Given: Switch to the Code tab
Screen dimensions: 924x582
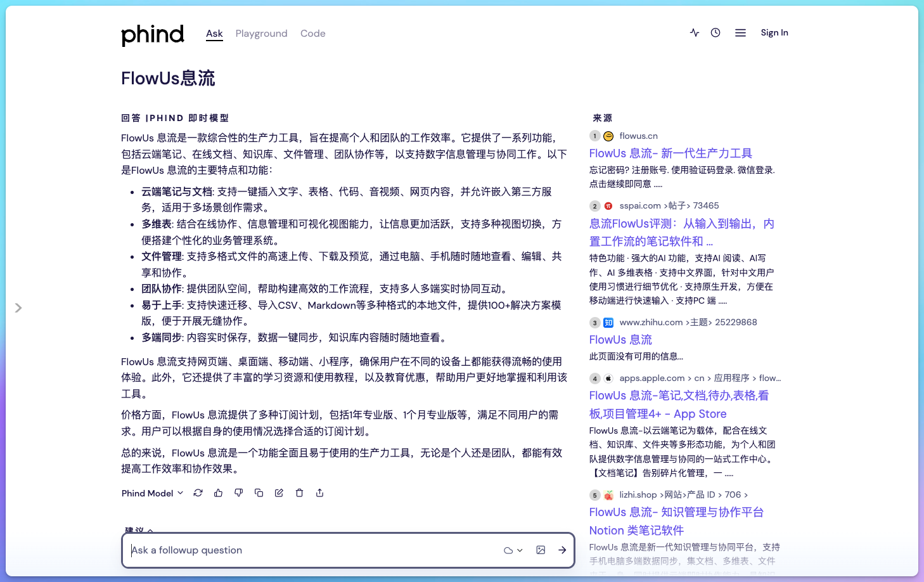Looking at the screenshot, I should [312, 34].
